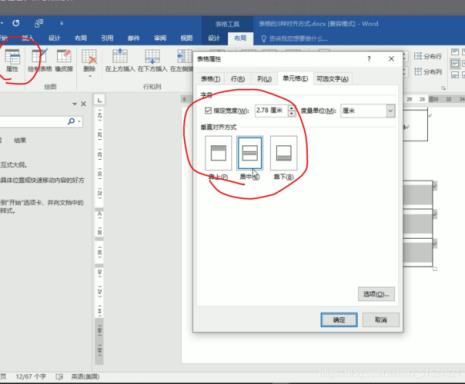Click the repeat/redo quick access icon
The image size is (465, 384).
[16, 23]
